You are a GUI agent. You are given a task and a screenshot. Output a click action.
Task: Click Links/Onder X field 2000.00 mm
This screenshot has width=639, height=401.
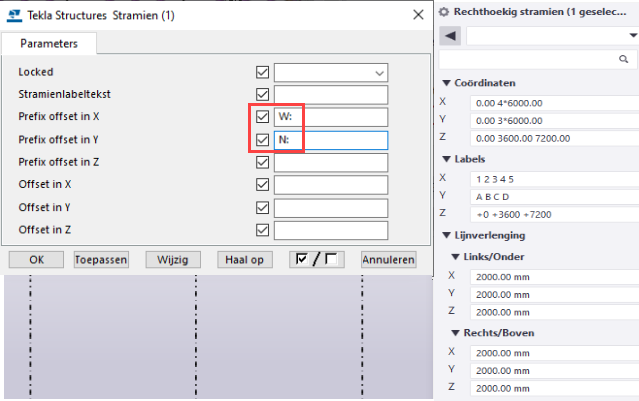(555, 277)
